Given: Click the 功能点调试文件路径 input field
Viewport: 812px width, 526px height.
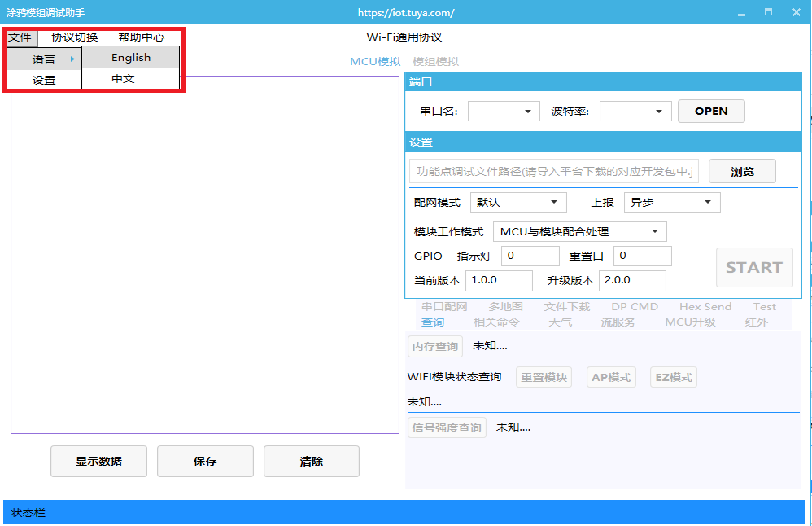Looking at the screenshot, I should (x=553, y=172).
